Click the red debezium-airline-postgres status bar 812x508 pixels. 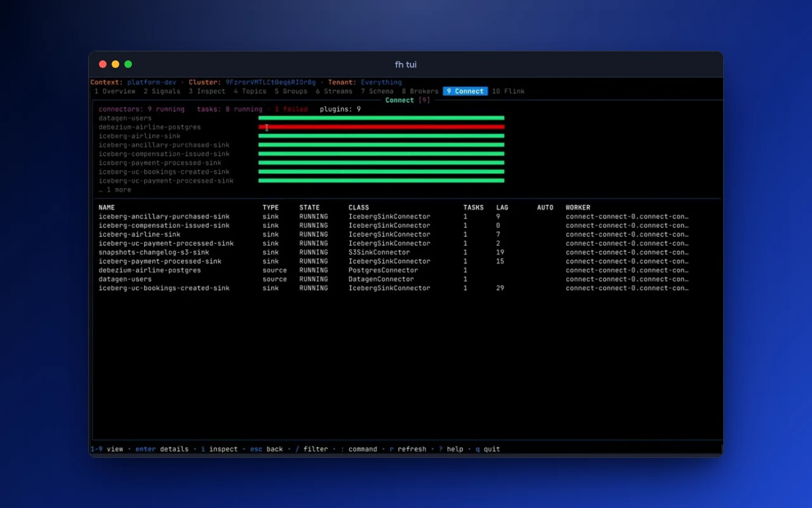tap(381, 127)
